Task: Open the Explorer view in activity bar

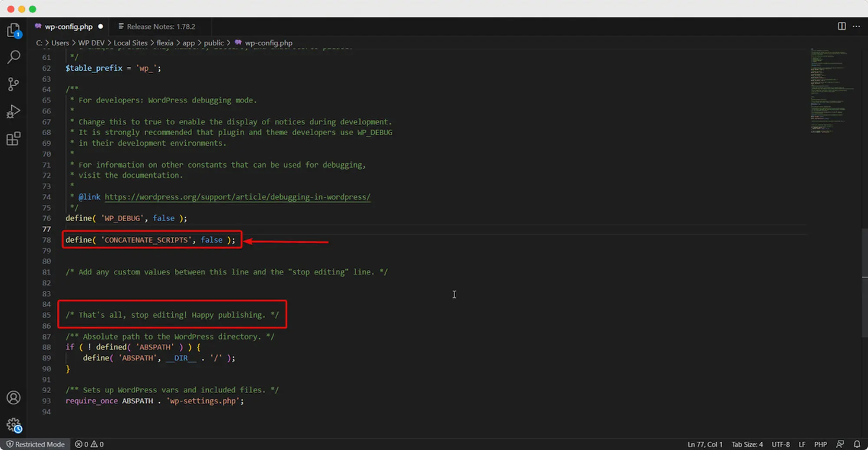Action: coord(13,30)
